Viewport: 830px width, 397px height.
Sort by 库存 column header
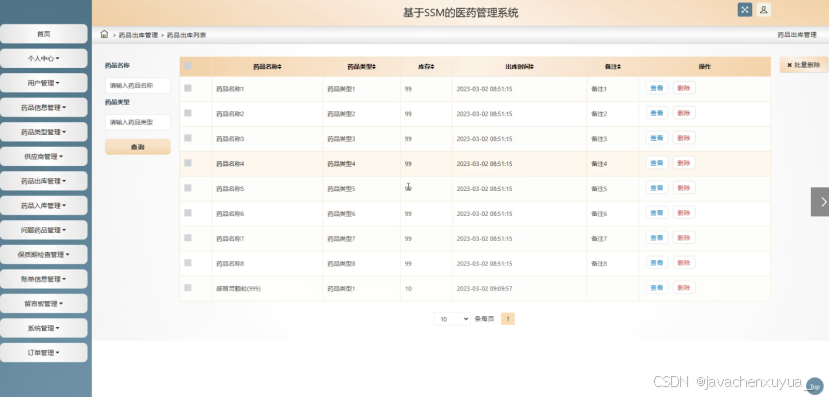point(426,67)
